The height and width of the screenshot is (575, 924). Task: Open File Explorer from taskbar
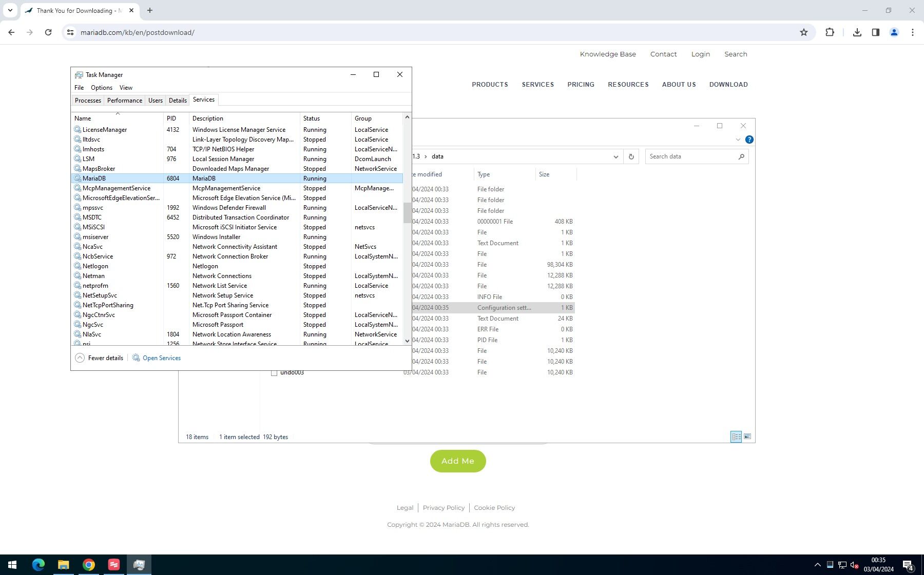pyautogui.click(x=64, y=565)
